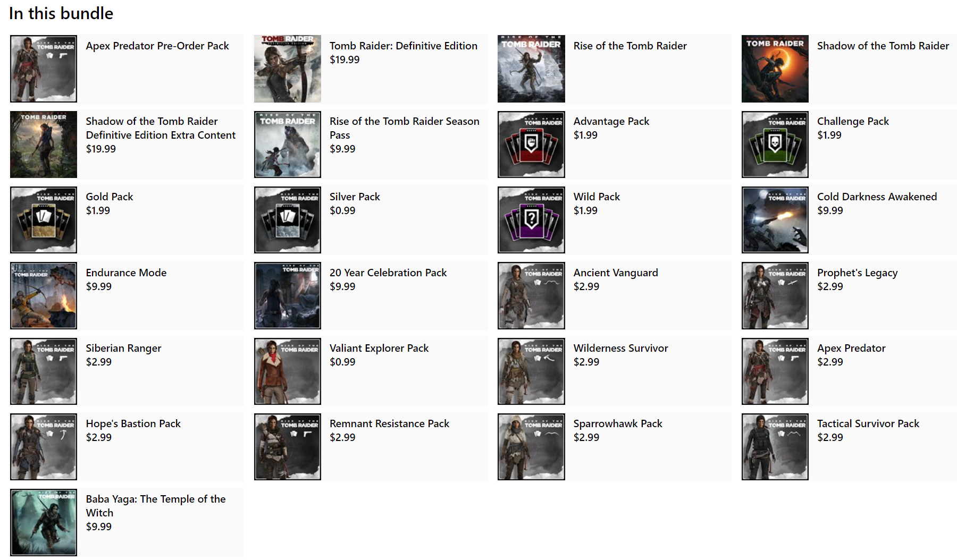Open the Valiant Explorer Pack outfit image

coord(288,371)
